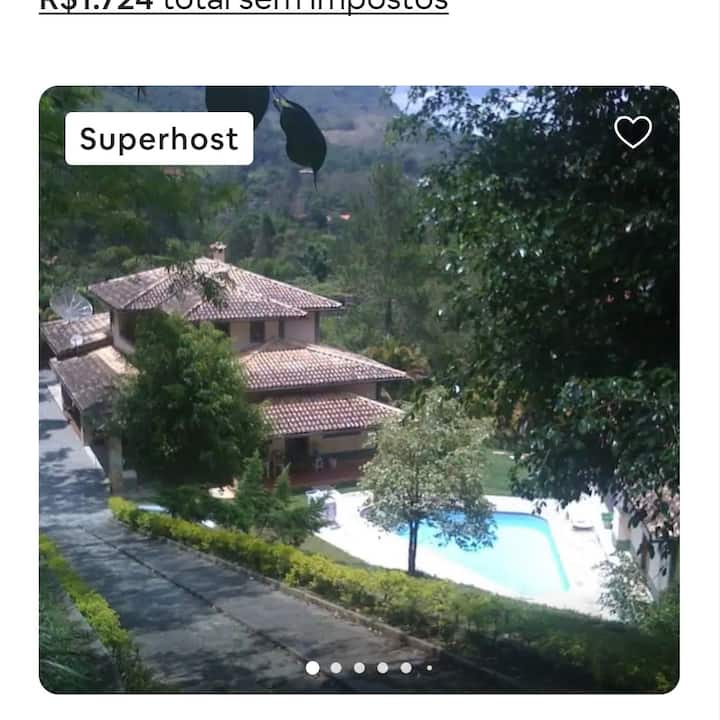Viewport: 720px width, 720px height.
Task: Save listing with the heart icon
Action: point(633,132)
